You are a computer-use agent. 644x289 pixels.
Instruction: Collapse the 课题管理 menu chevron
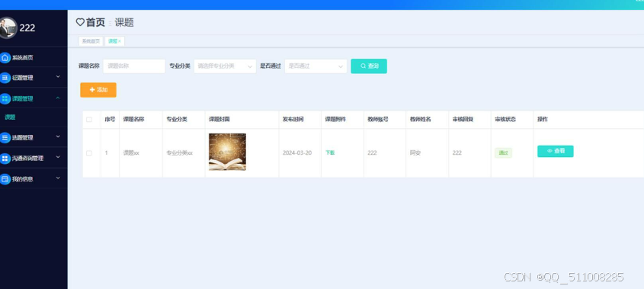[x=58, y=98]
